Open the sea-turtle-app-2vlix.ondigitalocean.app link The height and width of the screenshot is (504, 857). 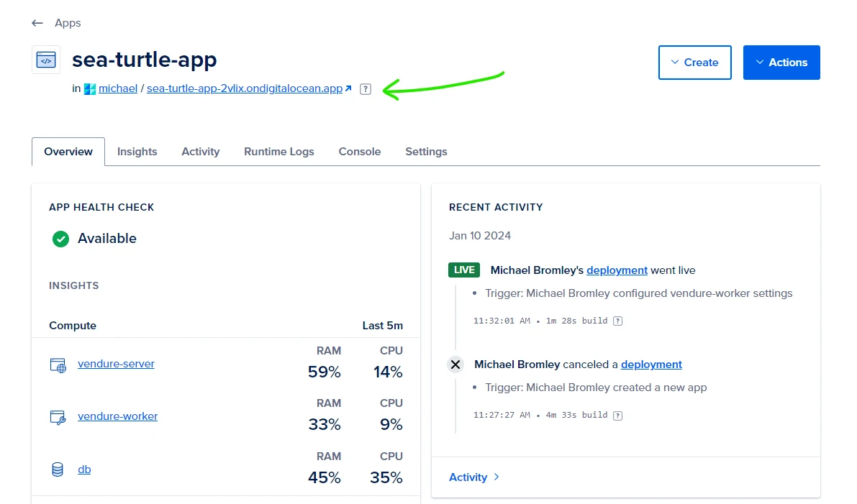tap(245, 88)
